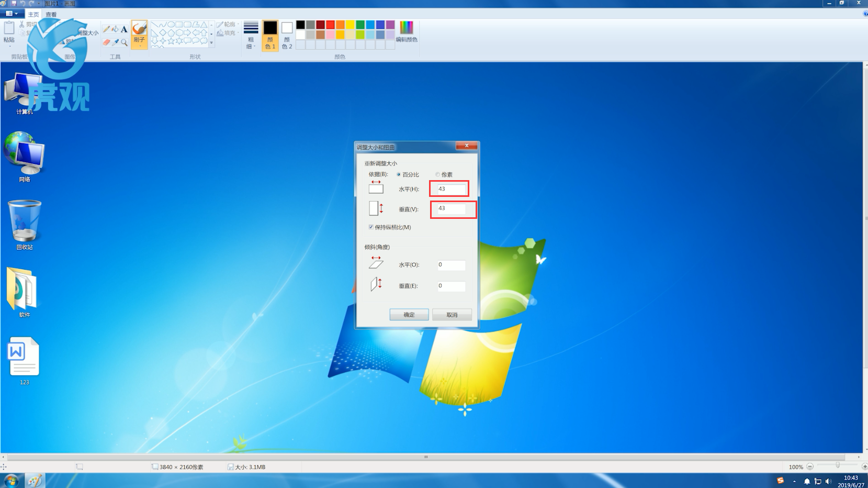This screenshot has height=488, width=868.
Task: Open the Windows Start button
Action: pos(11,481)
